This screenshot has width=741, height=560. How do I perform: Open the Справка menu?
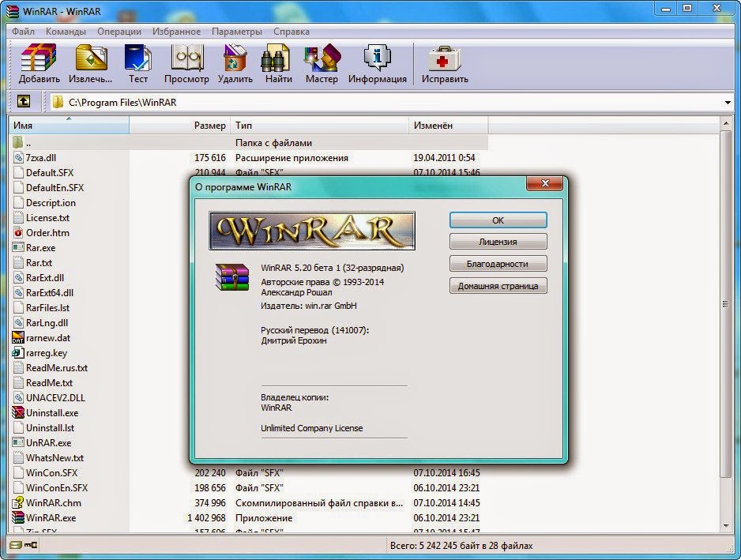pos(291,31)
